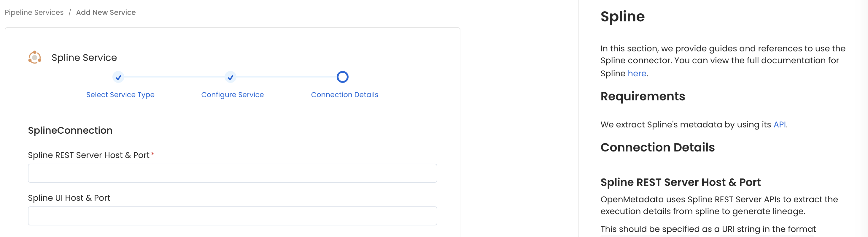Click the Spline UI Host & Port input
Image resolution: width=868 pixels, height=237 pixels.
click(x=233, y=216)
